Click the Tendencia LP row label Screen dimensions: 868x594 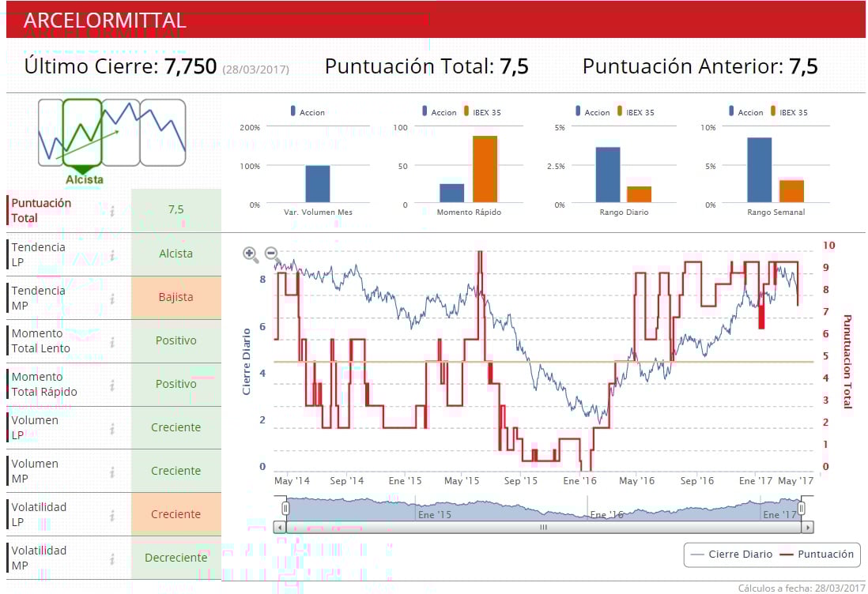tap(38, 254)
